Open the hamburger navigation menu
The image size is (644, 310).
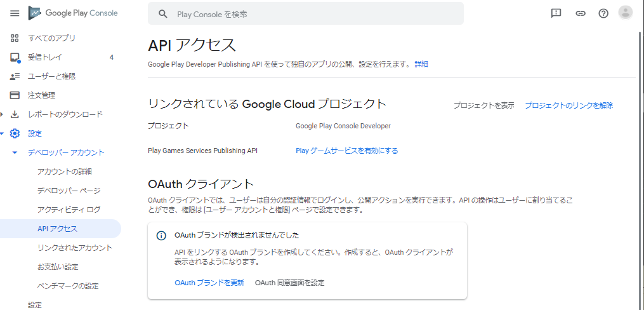click(x=15, y=13)
